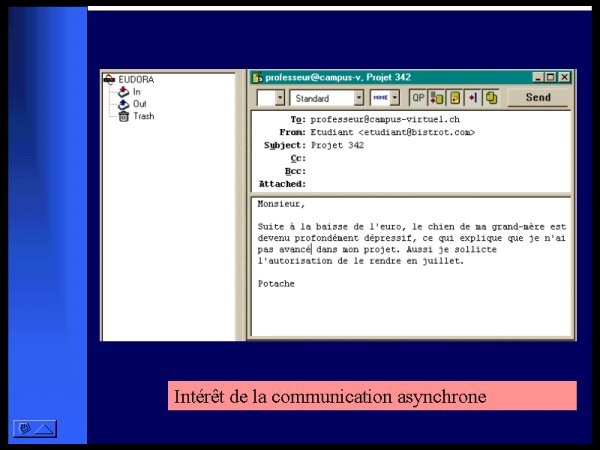
Task: Click the empty Bcc: field
Action: point(439,171)
